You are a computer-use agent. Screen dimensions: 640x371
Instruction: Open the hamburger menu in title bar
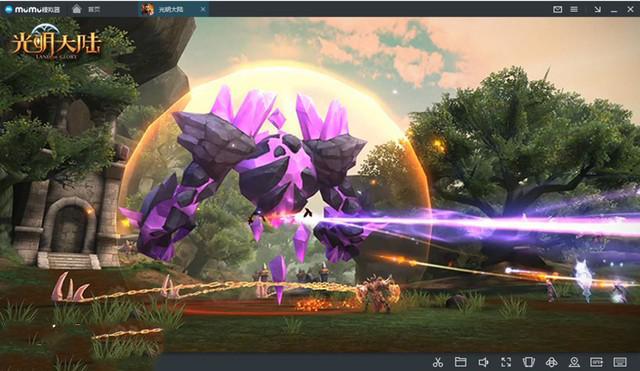574,9
